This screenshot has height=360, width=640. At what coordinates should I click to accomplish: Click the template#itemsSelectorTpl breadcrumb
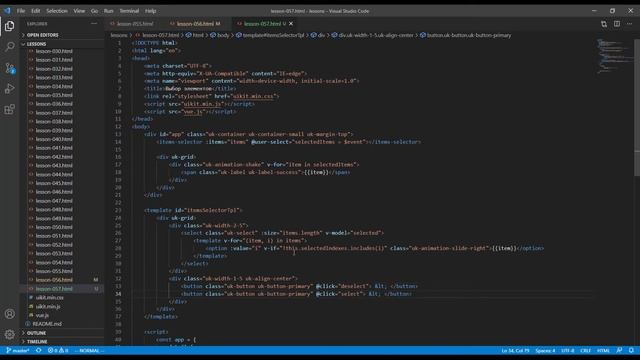pos(273,36)
